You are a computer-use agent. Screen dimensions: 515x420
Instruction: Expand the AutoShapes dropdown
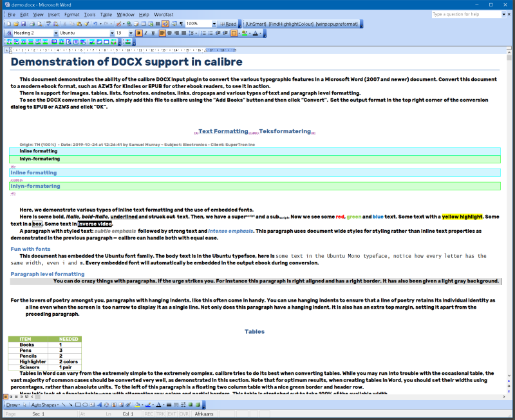pyautogui.click(x=45, y=405)
